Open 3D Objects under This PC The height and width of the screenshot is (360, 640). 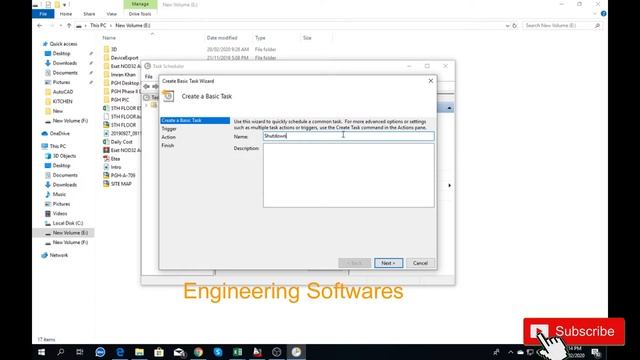tap(64, 156)
